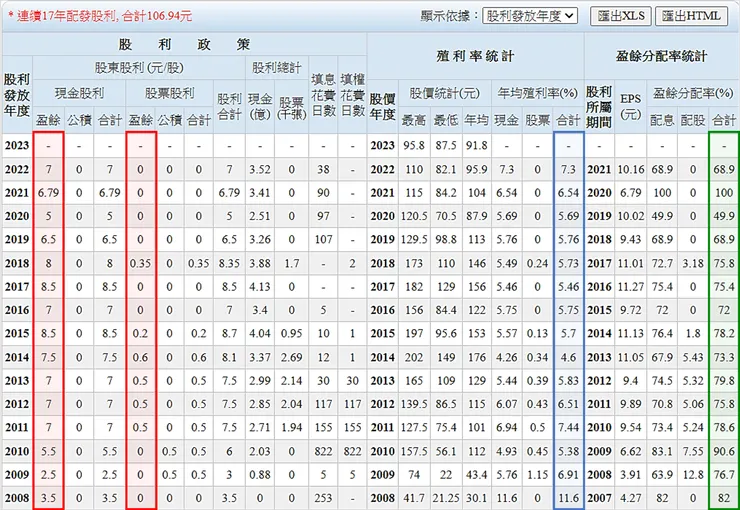Click the 盈餘分配率(%) column header

[x=693, y=93]
